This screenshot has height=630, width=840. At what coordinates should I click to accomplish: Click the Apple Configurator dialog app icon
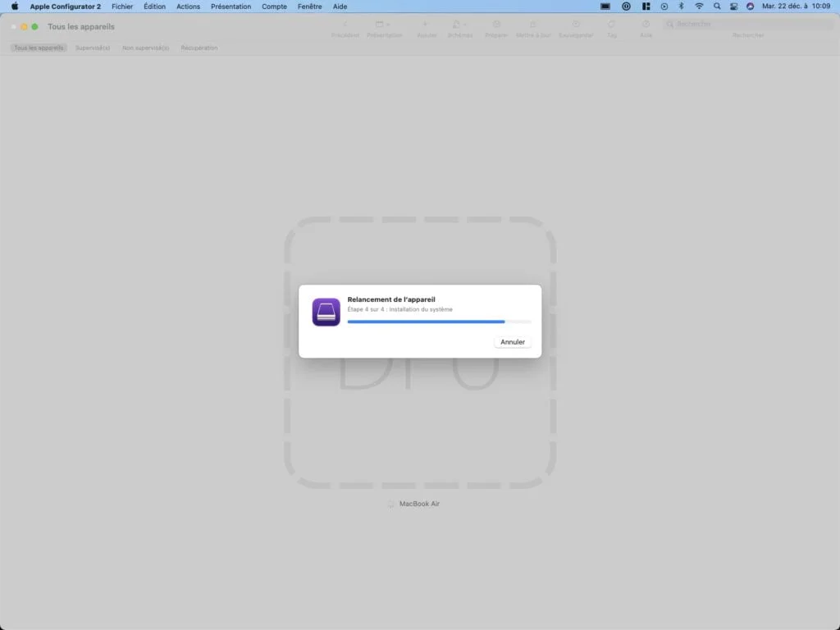[x=326, y=312]
